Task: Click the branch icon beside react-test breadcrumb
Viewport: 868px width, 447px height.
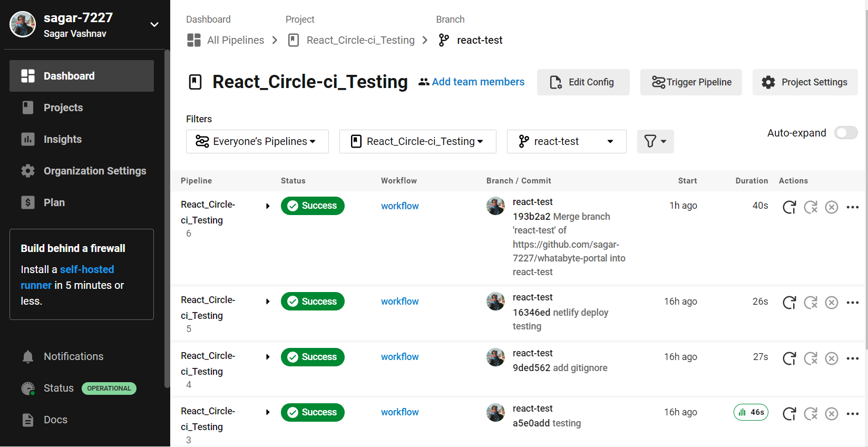Action: (x=444, y=40)
